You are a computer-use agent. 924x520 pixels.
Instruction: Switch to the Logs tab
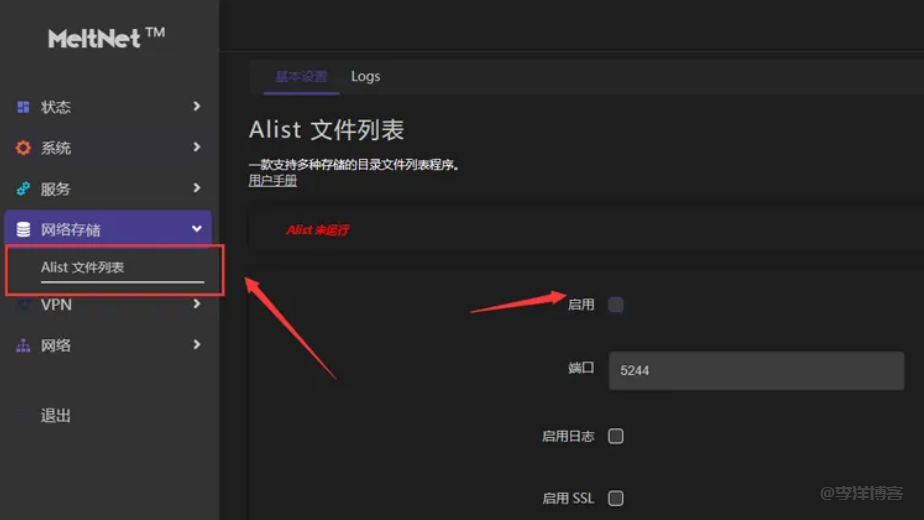click(x=365, y=77)
